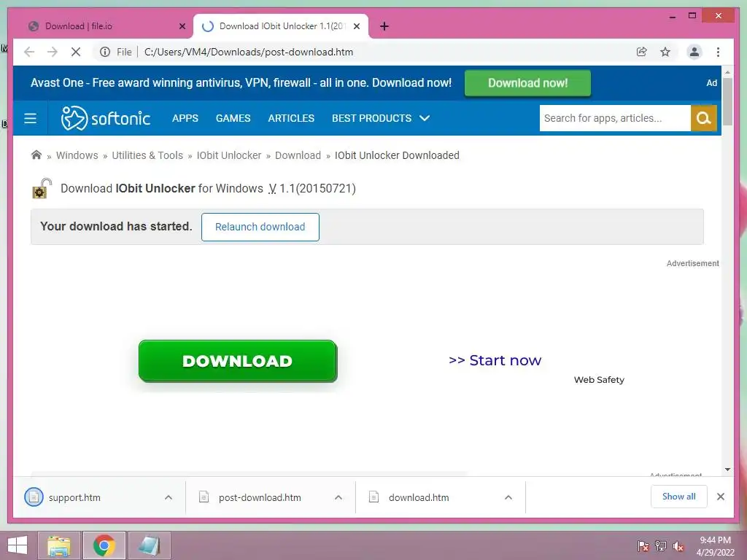
Task: Open APPS menu item
Action: (x=185, y=118)
